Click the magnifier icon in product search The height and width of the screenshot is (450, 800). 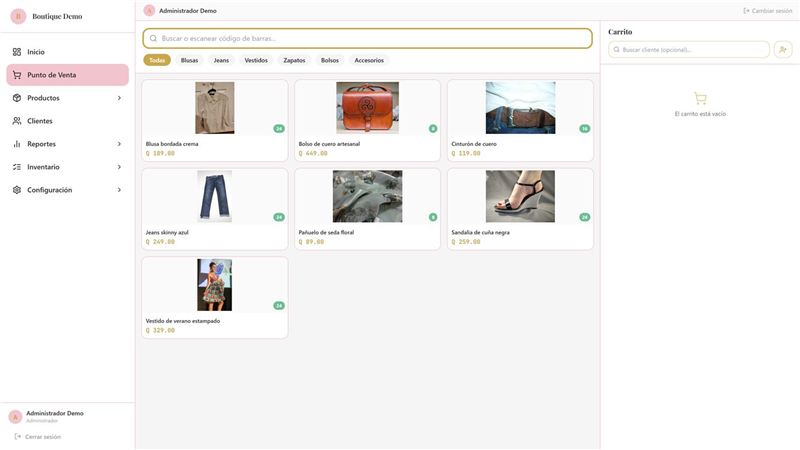tap(153, 38)
